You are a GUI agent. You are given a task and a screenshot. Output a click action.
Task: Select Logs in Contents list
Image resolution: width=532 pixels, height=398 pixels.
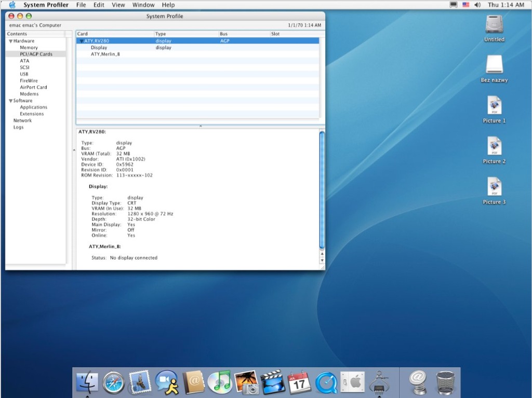pyautogui.click(x=18, y=127)
